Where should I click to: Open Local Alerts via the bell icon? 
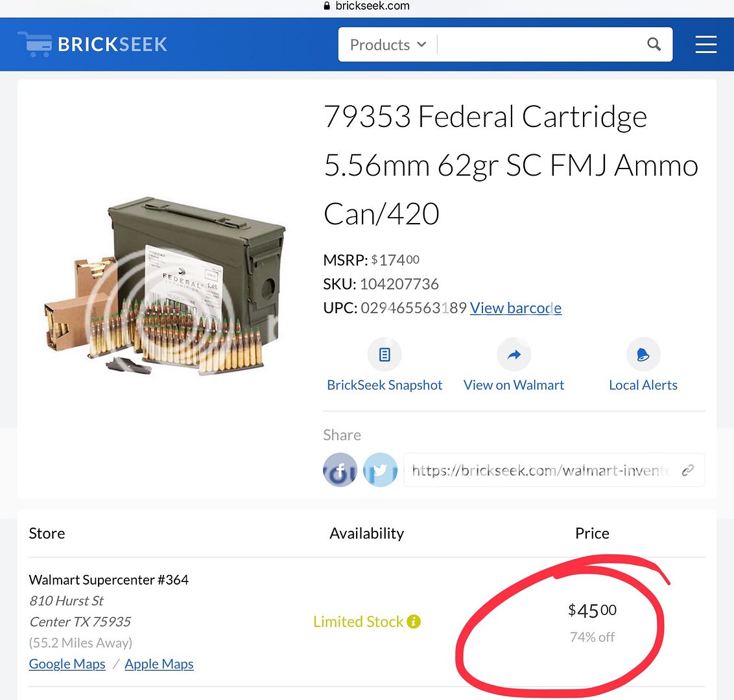coord(643,354)
